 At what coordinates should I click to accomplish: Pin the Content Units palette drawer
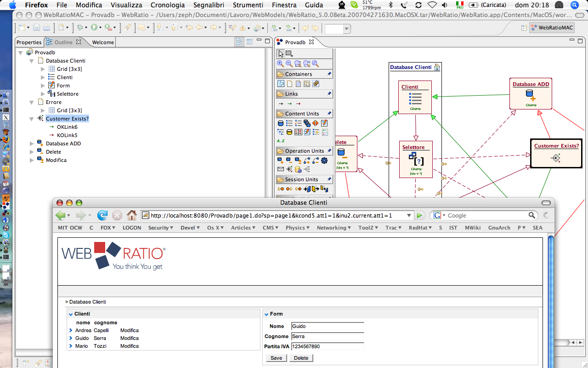pos(329,114)
